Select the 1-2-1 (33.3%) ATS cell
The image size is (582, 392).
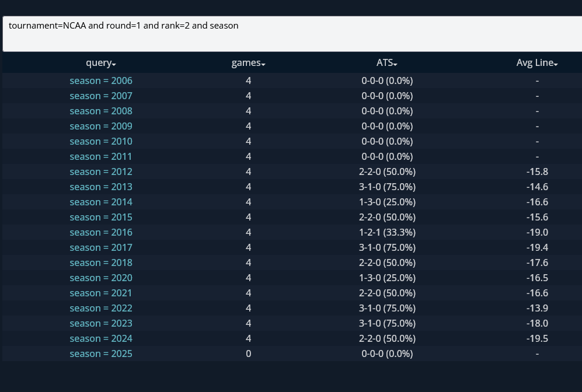coord(387,233)
